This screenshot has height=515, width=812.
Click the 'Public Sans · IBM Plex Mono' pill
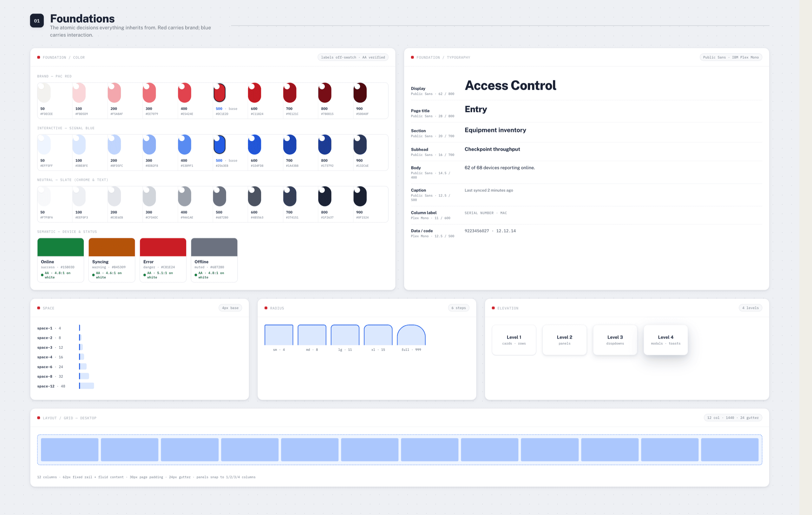(731, 57)
